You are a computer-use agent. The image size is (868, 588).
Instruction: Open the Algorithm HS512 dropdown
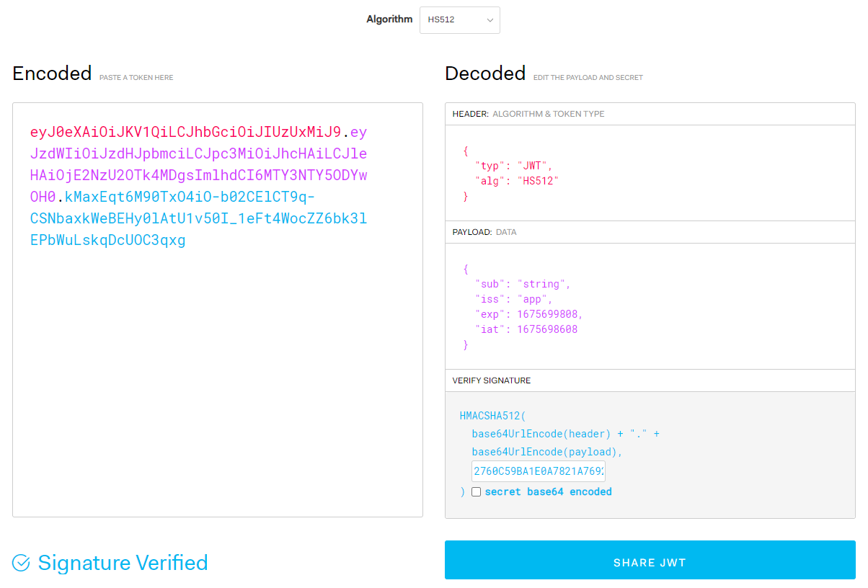pyautogui.click(x=459, y=20)
